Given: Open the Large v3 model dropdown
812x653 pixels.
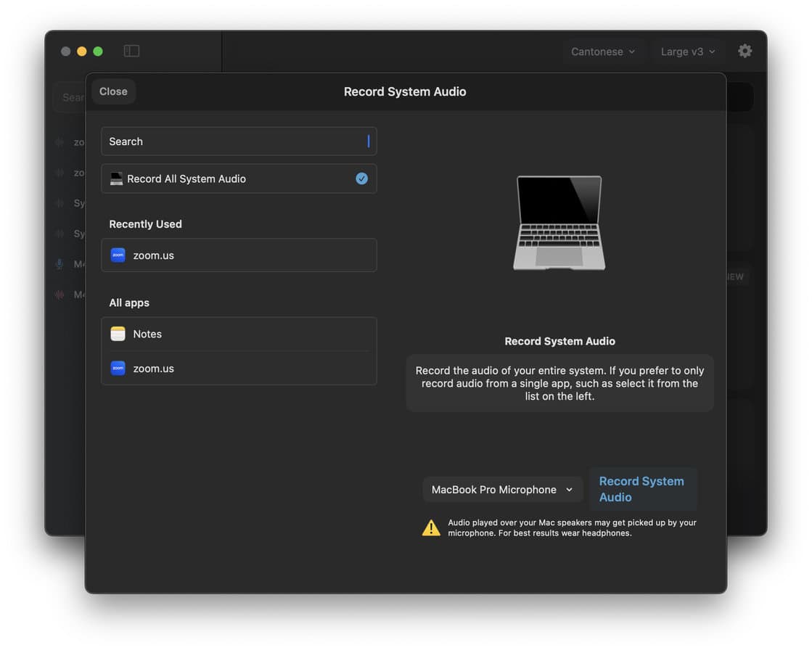Looking at the screenshot, I should 687,52.
